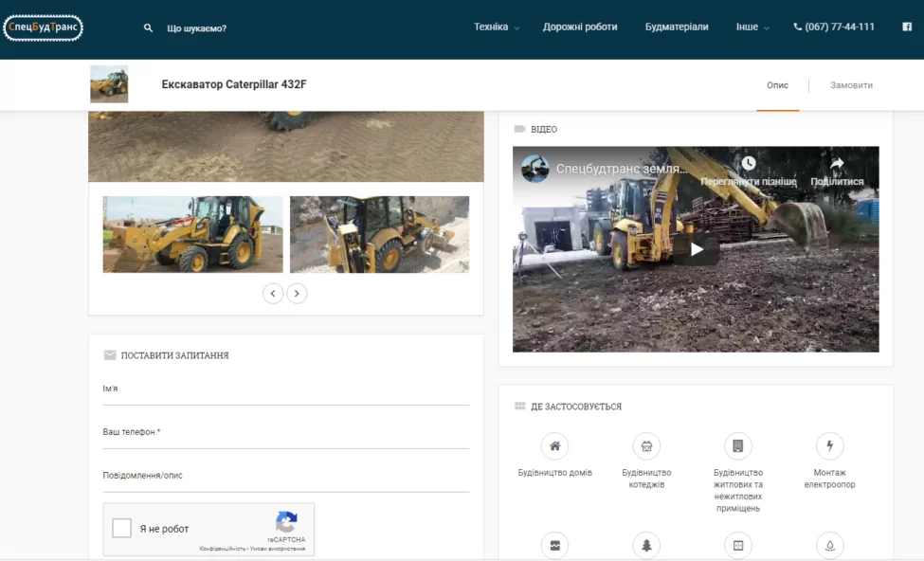Click the Будівництво котеджів icon
The height and width of the screenshot is (561, 924).
click(x=646, y=446)
